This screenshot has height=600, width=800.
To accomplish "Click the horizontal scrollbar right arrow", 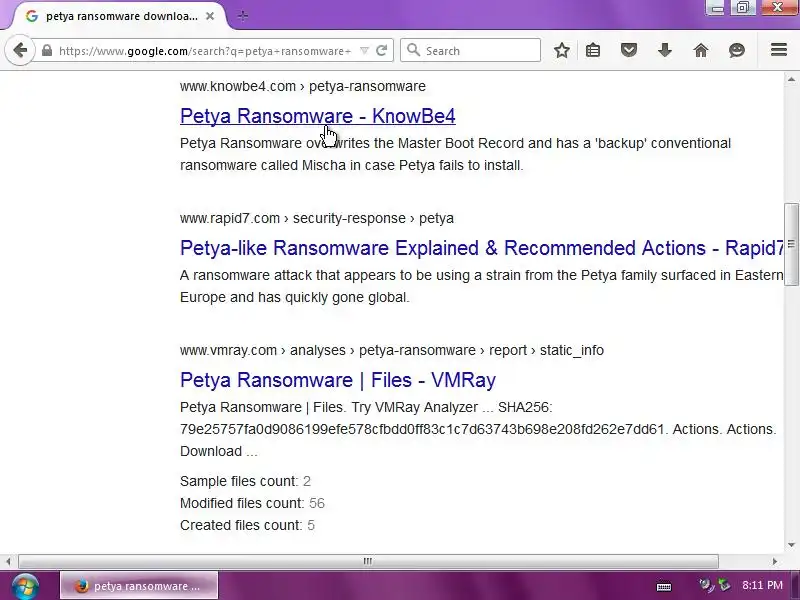I will (774, 561).
